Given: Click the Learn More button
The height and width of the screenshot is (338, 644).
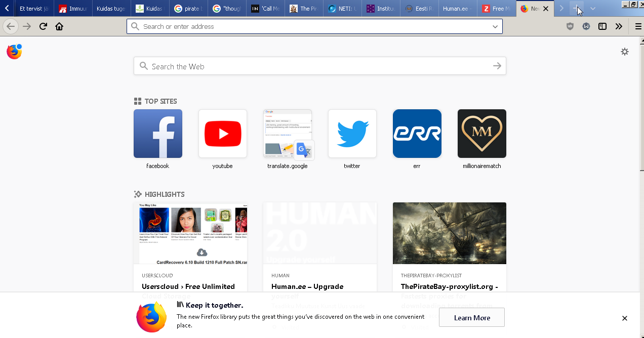Looking at the screenshot, I should (472, 318).
